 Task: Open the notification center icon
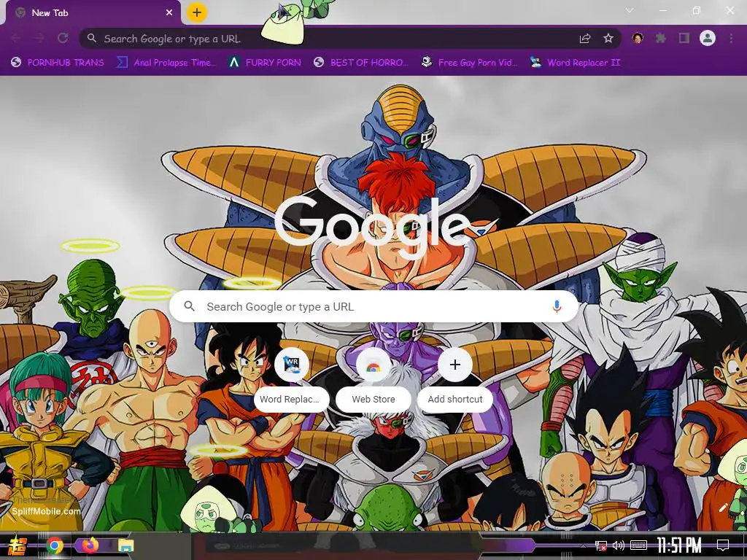click(x=723, y=545)
